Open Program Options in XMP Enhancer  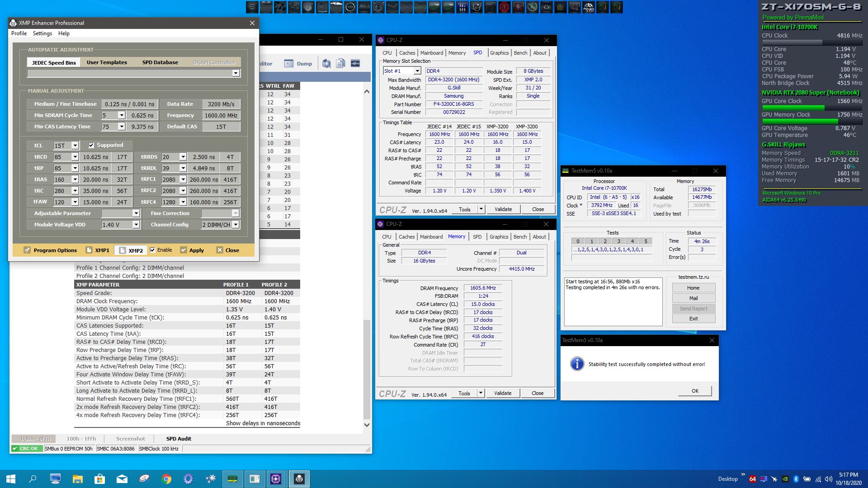50,250
